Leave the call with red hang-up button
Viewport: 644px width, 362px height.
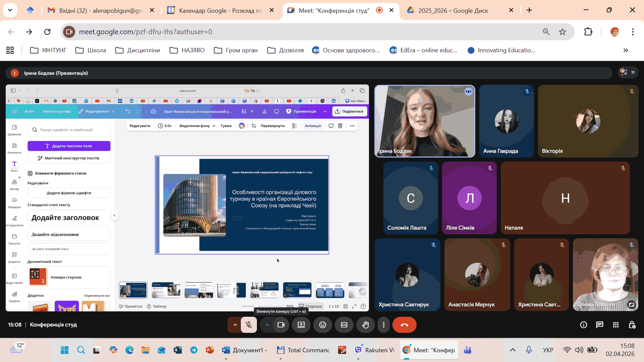(404, 325)
